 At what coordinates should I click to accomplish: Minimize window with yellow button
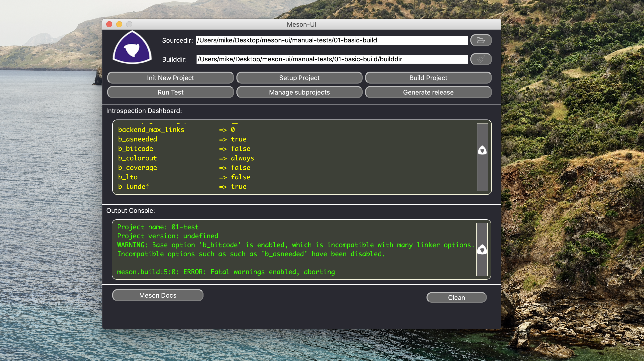click(119, 24)
